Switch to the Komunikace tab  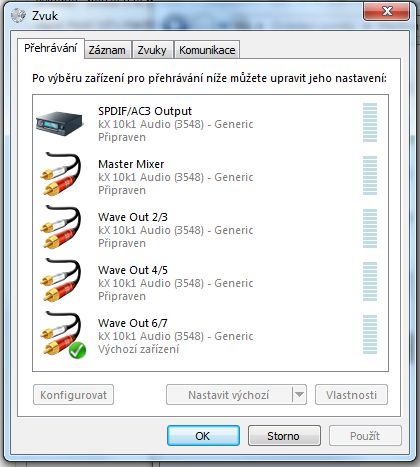click(x=207, y=50)
